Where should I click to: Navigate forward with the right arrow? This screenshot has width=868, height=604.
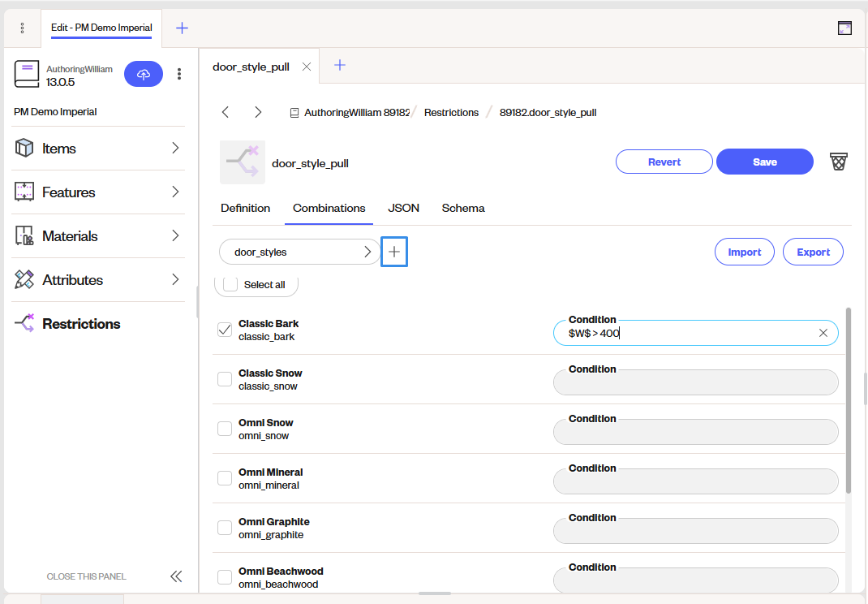[258, 112]
